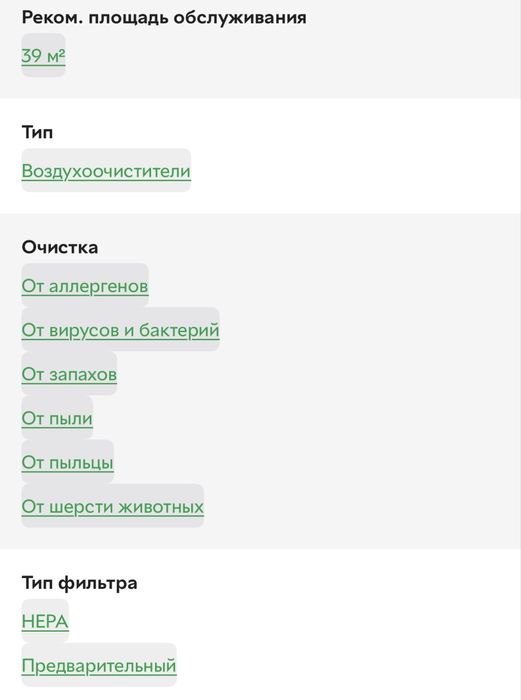Screen dimensions: 521x700
Task: Filter by virus and bacteria cleaning
Action: 121,330
